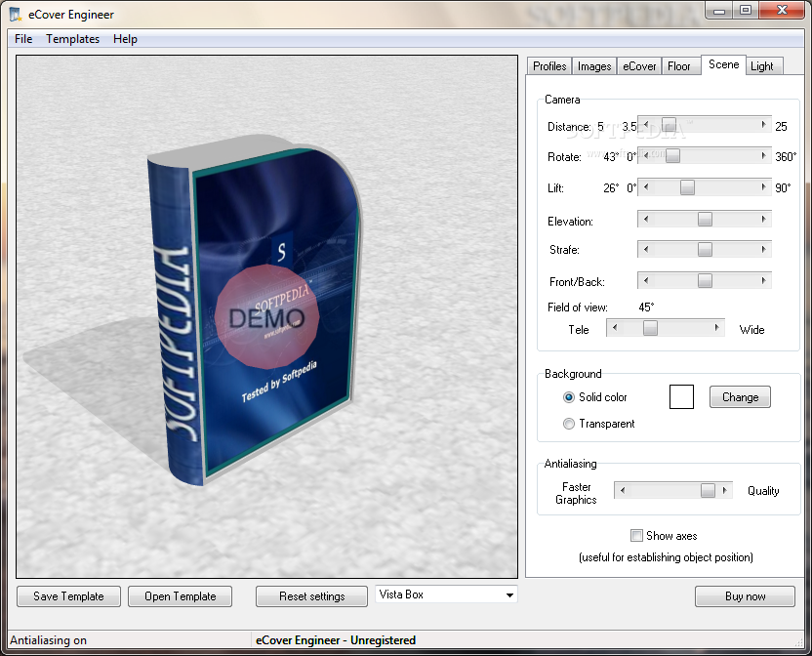Click the white background color swatch

point(681,397)
